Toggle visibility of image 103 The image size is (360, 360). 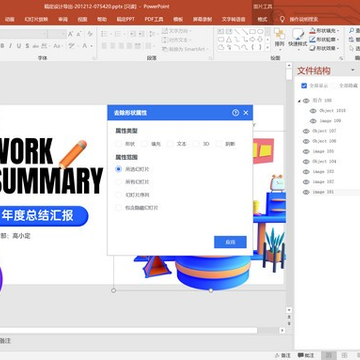306,172
